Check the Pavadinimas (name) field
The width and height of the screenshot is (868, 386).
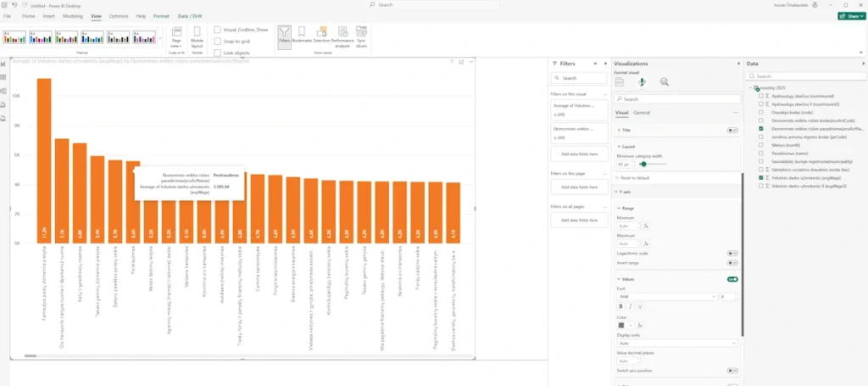761,153
